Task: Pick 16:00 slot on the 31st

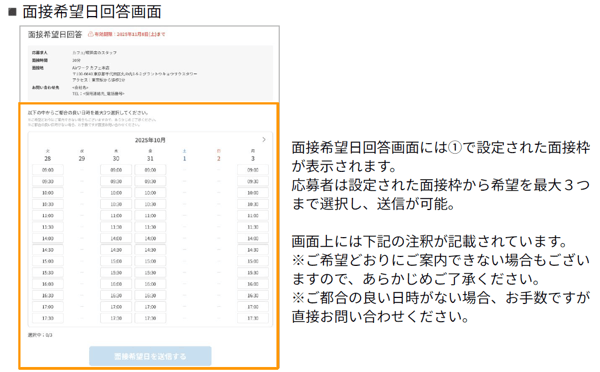Action: tap(150, 284)
